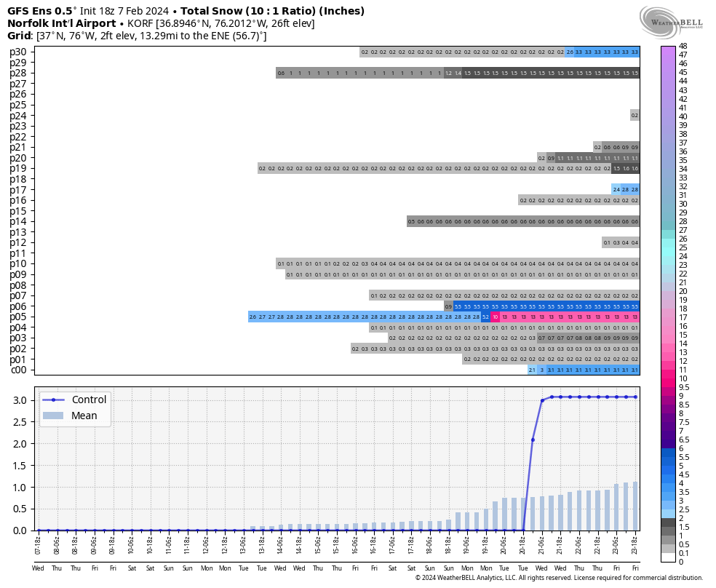Click ensemble member label p14
This screenshot has width=716, height=588.
tap(18, 222)
